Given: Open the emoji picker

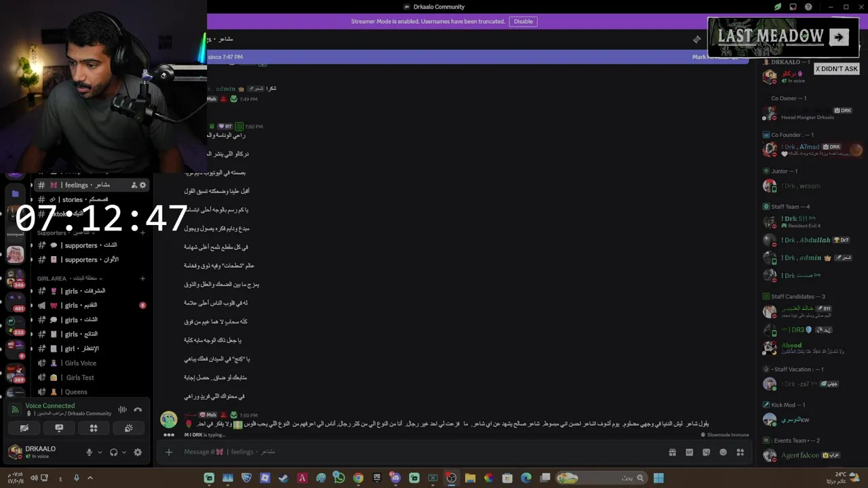Looking at the screenshot, I should click(x=723, y=452).
